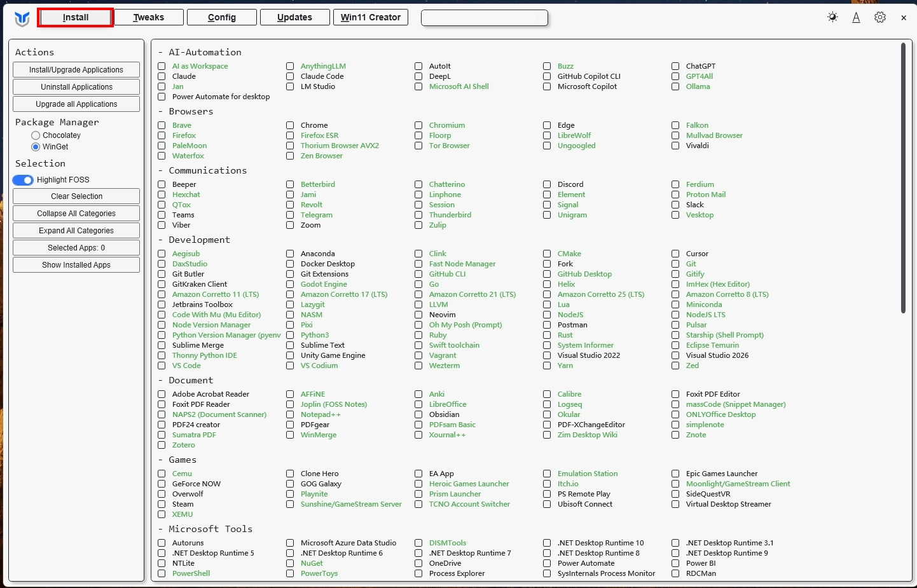Screen dimensions: 917x588
Task: Close the window with X icon
Action: (903, 18)
